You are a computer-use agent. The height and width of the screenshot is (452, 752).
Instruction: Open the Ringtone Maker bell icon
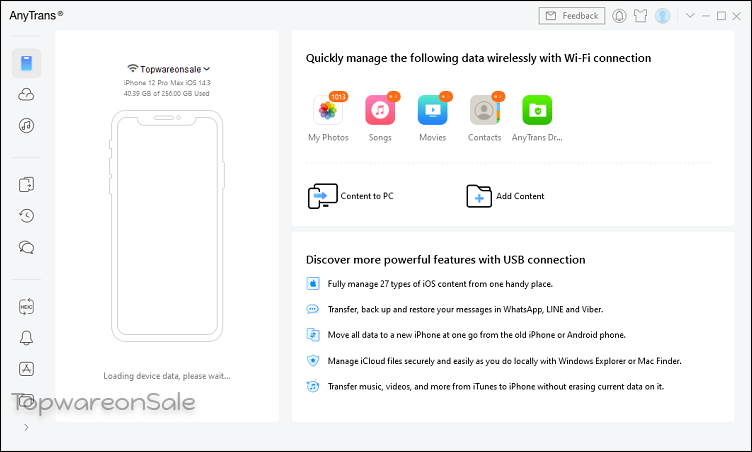26,338
